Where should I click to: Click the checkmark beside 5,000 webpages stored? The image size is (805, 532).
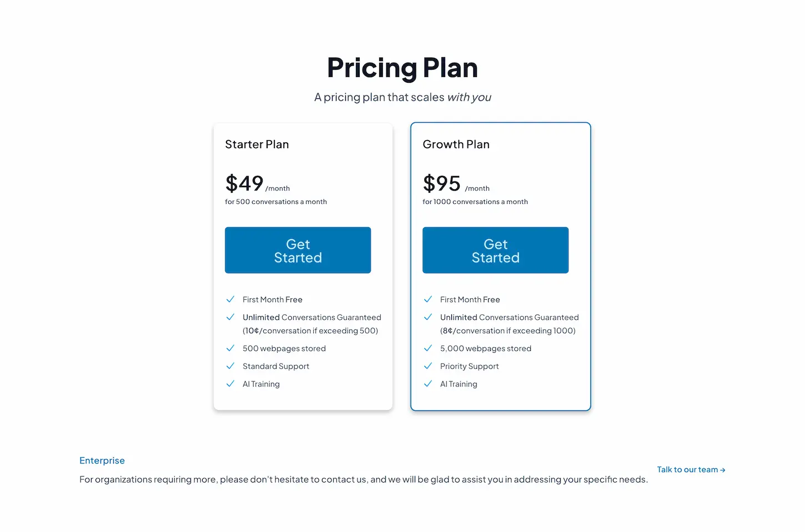(428, 348)
